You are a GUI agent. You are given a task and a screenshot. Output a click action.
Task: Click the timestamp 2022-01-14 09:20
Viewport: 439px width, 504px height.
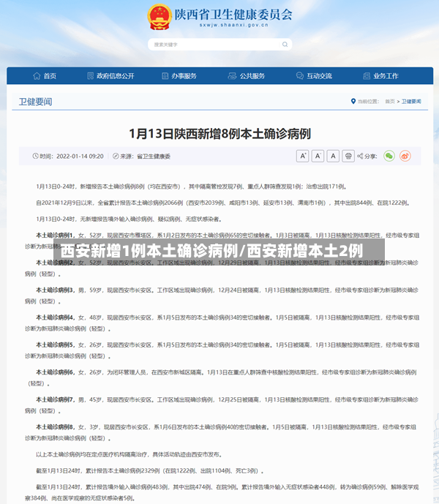(80, 157)
